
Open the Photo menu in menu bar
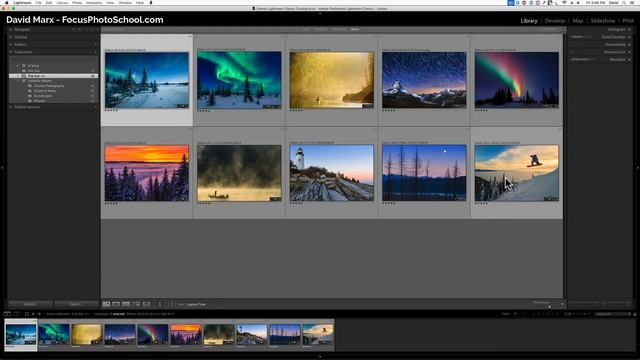77,2
